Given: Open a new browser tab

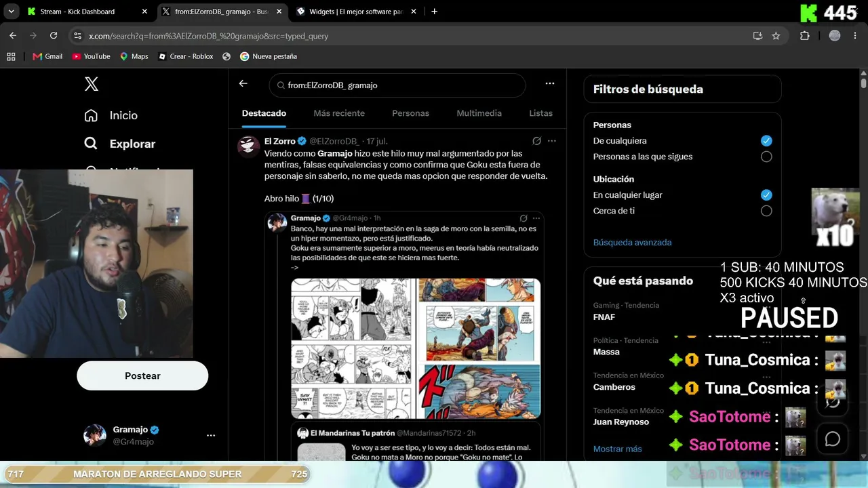Looking at the screenshot, I should pyautogui.click(x=434, y=12).
